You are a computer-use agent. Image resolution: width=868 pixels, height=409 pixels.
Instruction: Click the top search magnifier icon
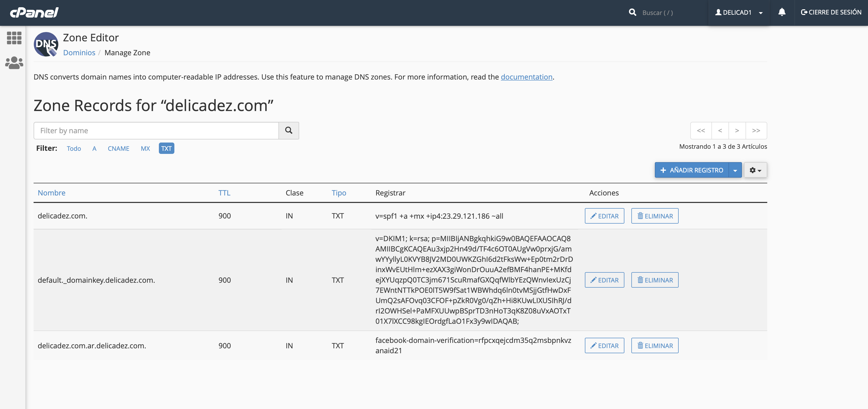pos(632,12)
